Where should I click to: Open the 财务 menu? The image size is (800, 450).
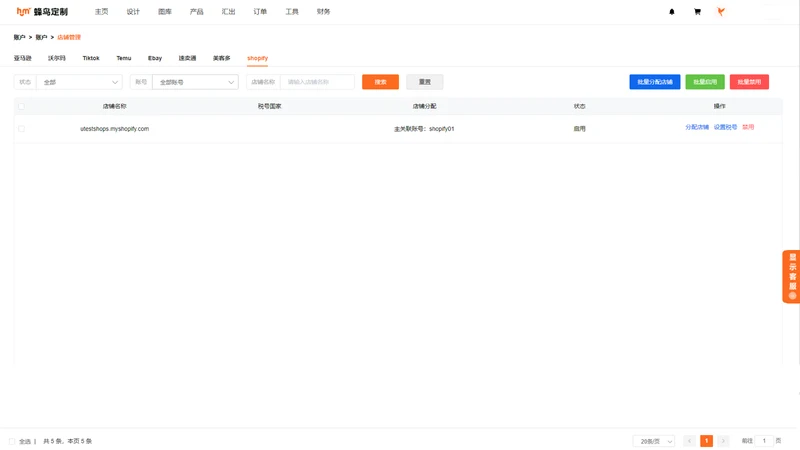(323, 12)
